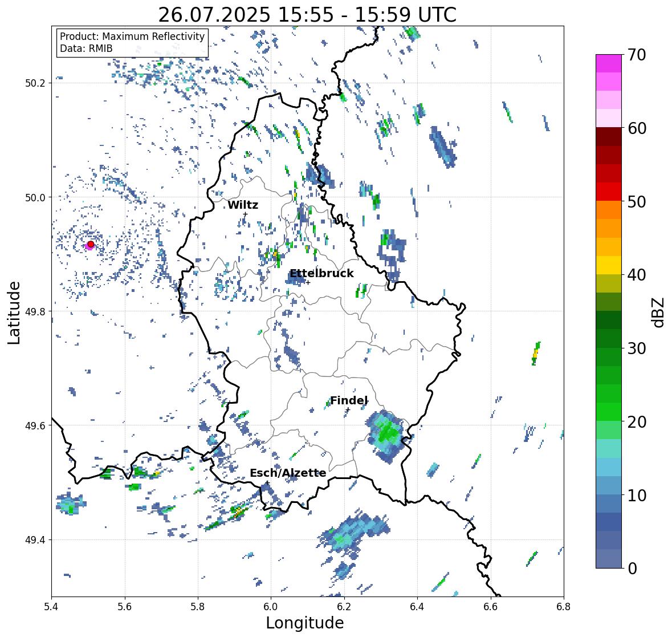The height and width of the screenshot is (637, 672).
Task: Click the 0 value on the colorbar
Action: (x=632, y=569)
